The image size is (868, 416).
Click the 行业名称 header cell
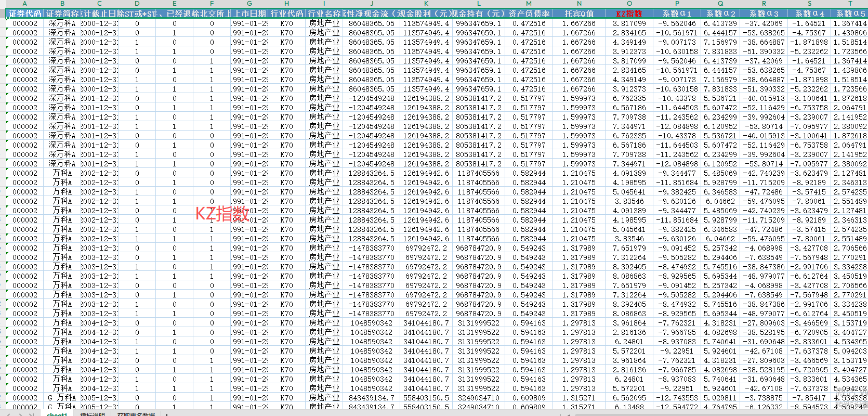point(324,14)
